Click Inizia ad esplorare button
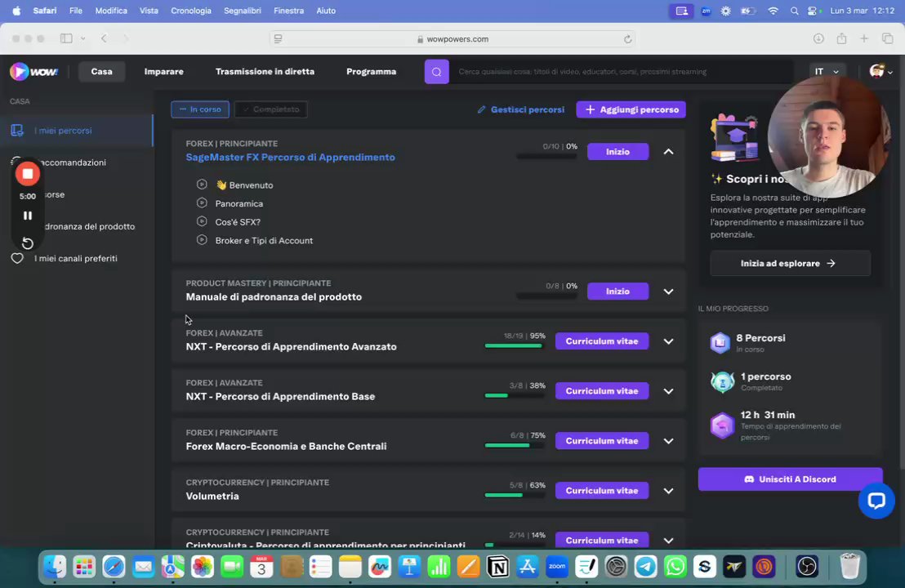The width and height of the screenshot is (905, 588). pyautogui.click(x=790, y=263)
